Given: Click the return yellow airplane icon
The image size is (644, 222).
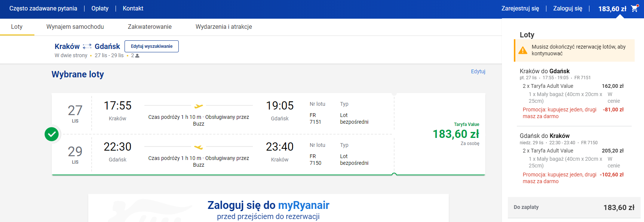Looking at the screenshot, I should (199, 147).
